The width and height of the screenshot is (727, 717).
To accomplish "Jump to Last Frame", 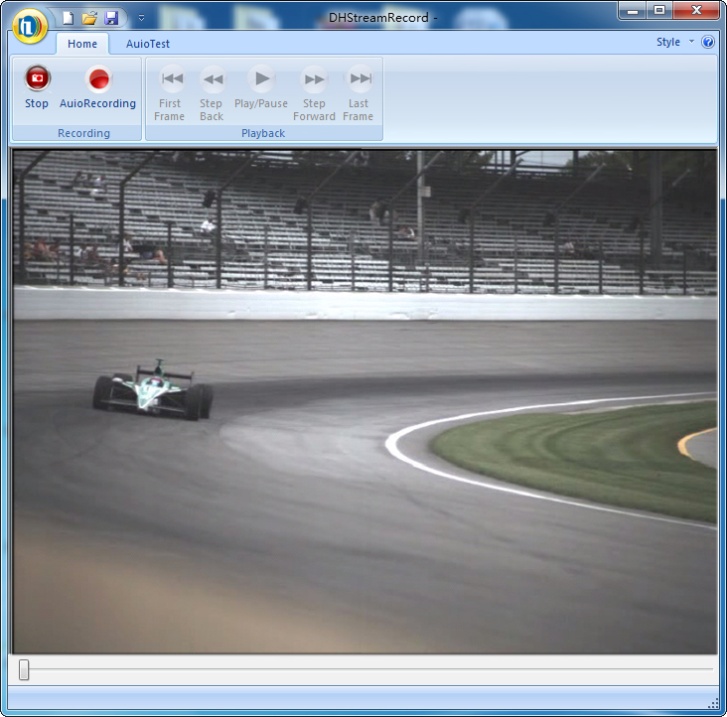I will click(x=359, y=79).
